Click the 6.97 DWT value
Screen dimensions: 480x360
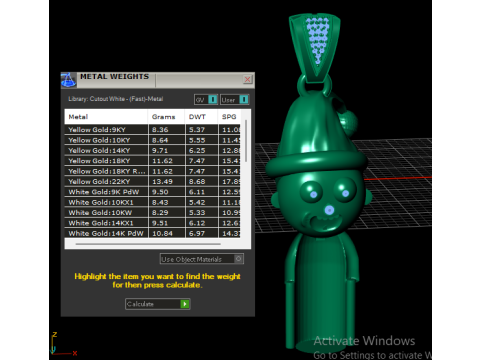click(197, 233)
